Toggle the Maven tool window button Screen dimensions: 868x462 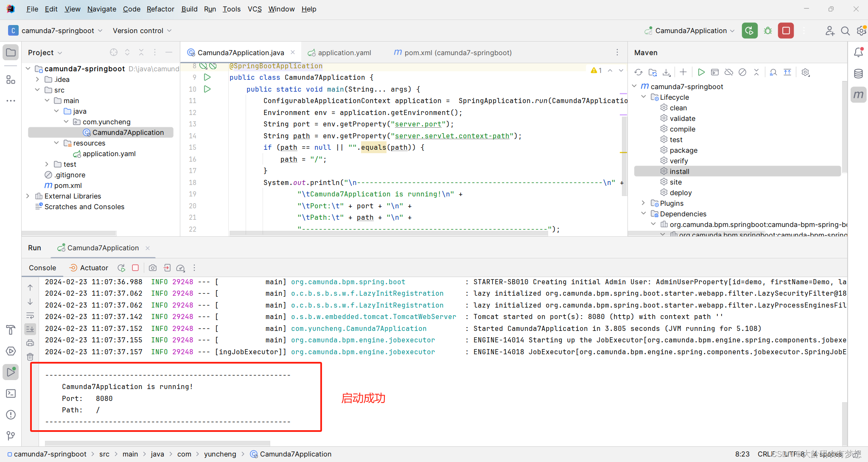858,95
